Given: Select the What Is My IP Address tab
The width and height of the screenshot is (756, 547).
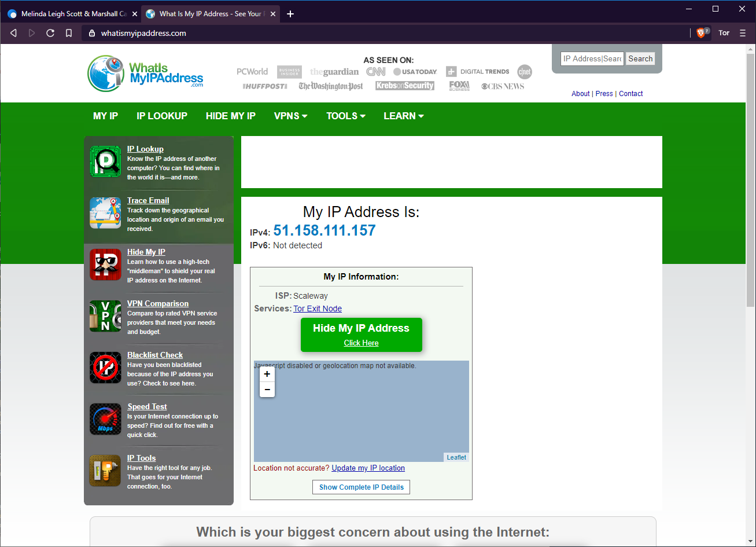Looking at the screenshot, I should pos(209,14).
